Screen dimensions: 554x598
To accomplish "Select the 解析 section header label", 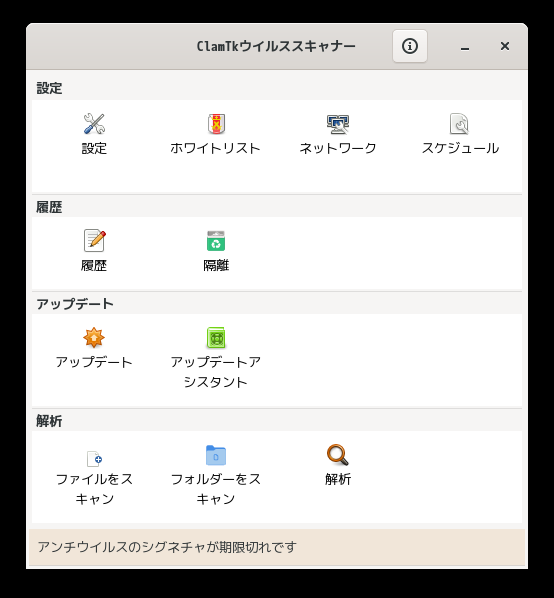I will coord(49,421).
